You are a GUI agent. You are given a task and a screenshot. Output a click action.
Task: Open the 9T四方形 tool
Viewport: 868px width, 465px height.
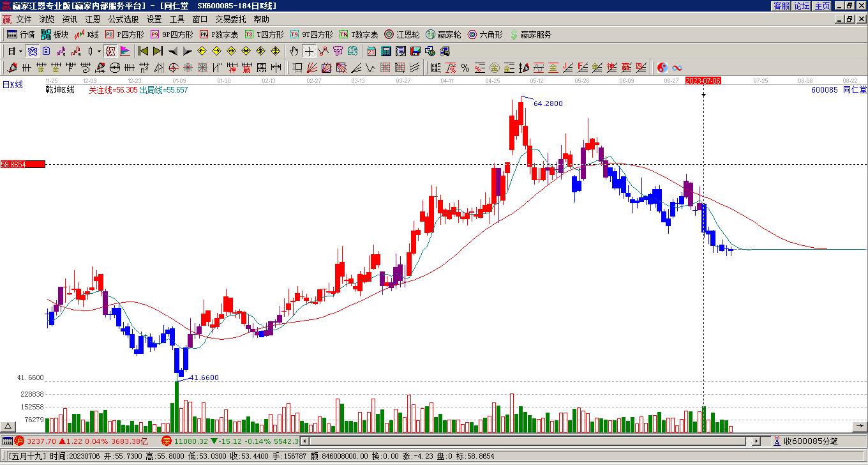pos(311,34)
